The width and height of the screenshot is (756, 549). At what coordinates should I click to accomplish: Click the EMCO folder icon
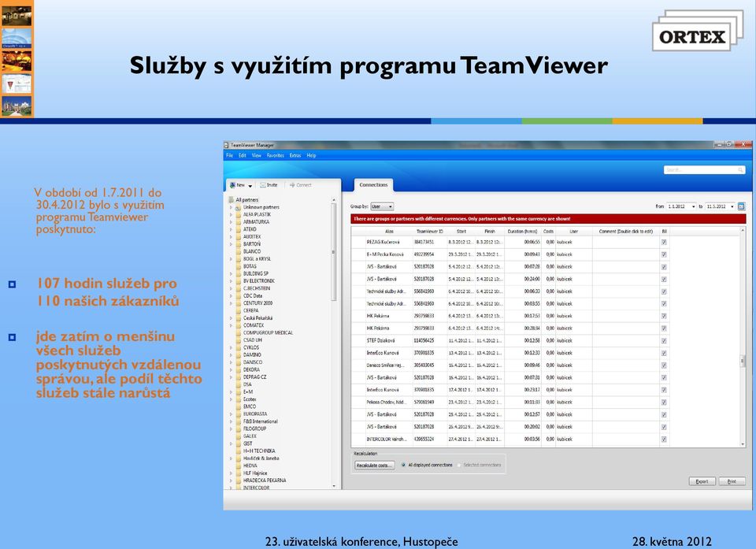pyautogui.click(x=238, y=406)
